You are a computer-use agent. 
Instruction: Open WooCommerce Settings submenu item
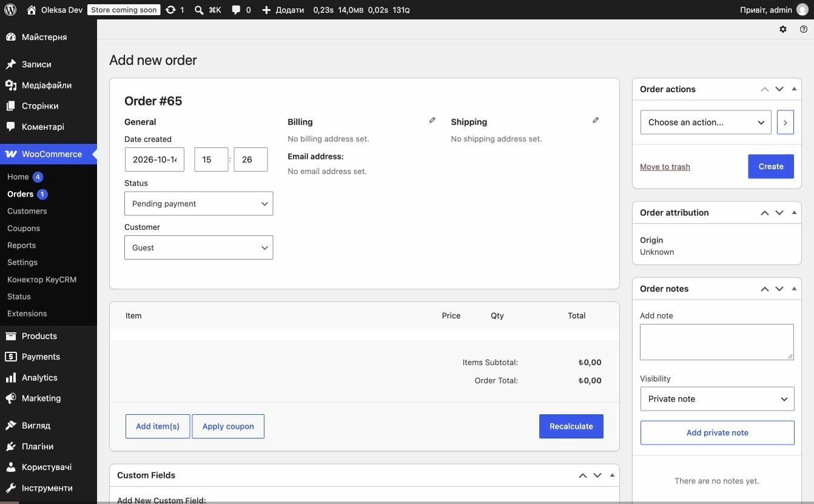(22, 262)
